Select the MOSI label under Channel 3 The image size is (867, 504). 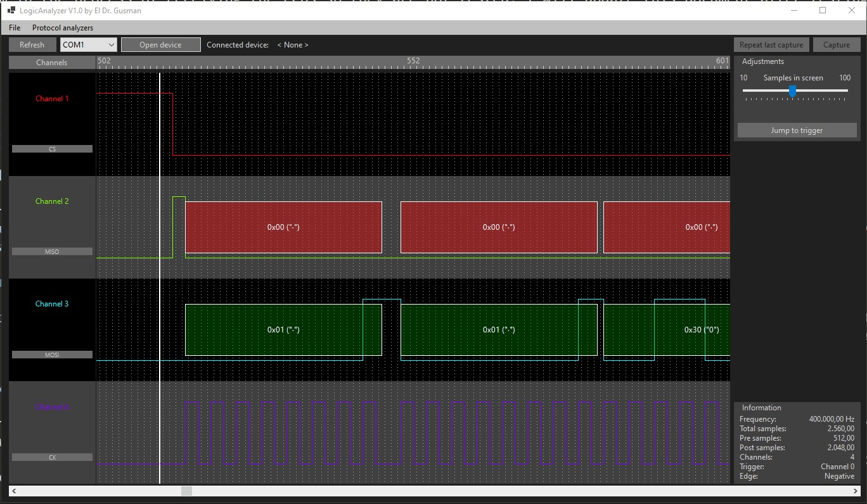click(51, 355)
